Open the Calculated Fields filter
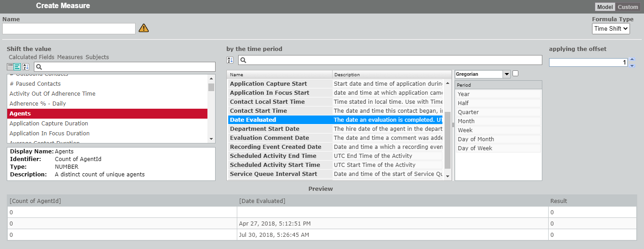This screenshot has width=644, height=249. (32, 57)
